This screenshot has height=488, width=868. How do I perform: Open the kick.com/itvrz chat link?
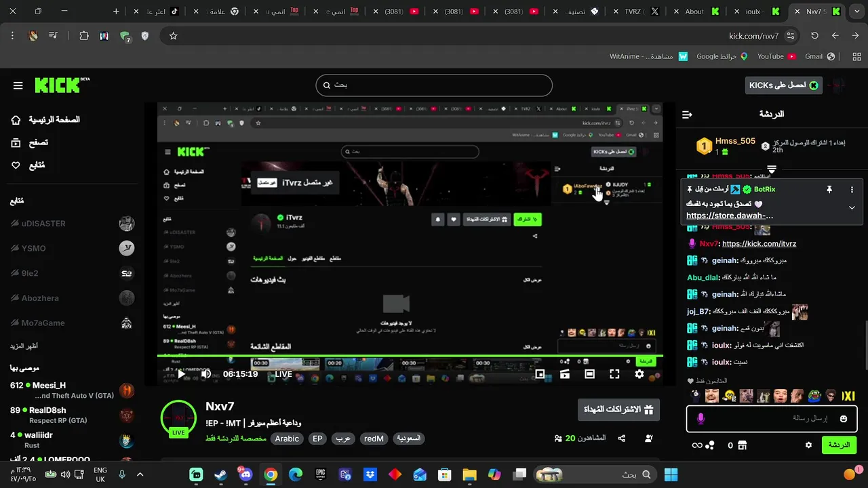(x=759, y=243)
